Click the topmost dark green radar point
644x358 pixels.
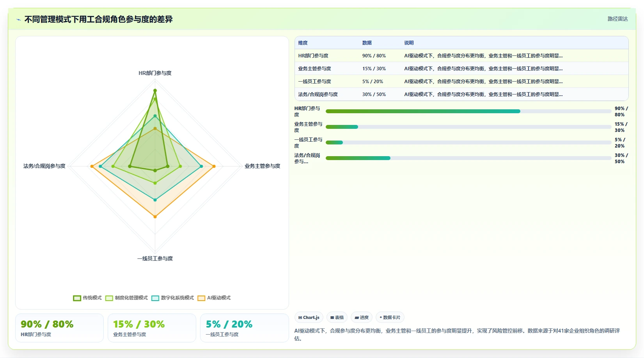(155, 91)
